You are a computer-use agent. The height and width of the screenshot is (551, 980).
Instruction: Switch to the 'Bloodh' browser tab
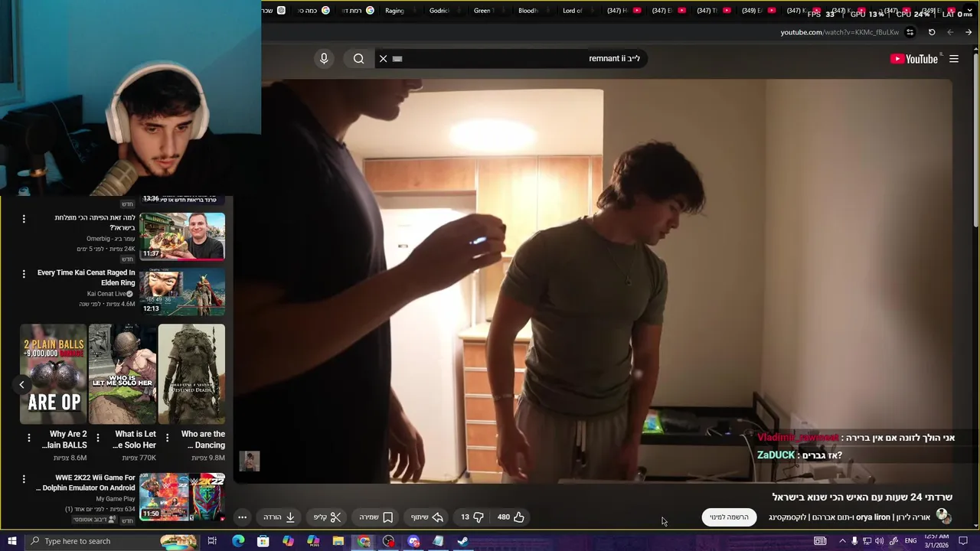(x=528, y=11)
